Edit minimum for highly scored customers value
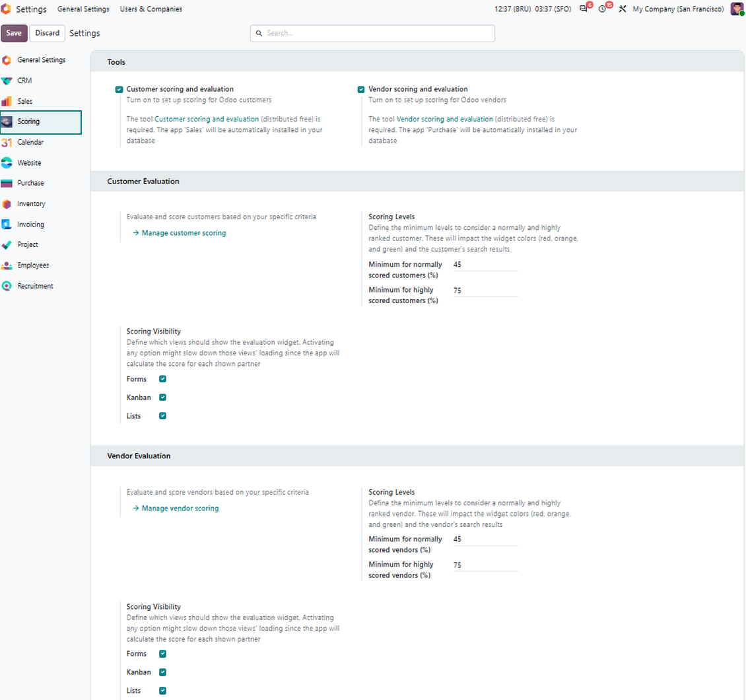This screenshot has height=700, width=746. [485, 291]
